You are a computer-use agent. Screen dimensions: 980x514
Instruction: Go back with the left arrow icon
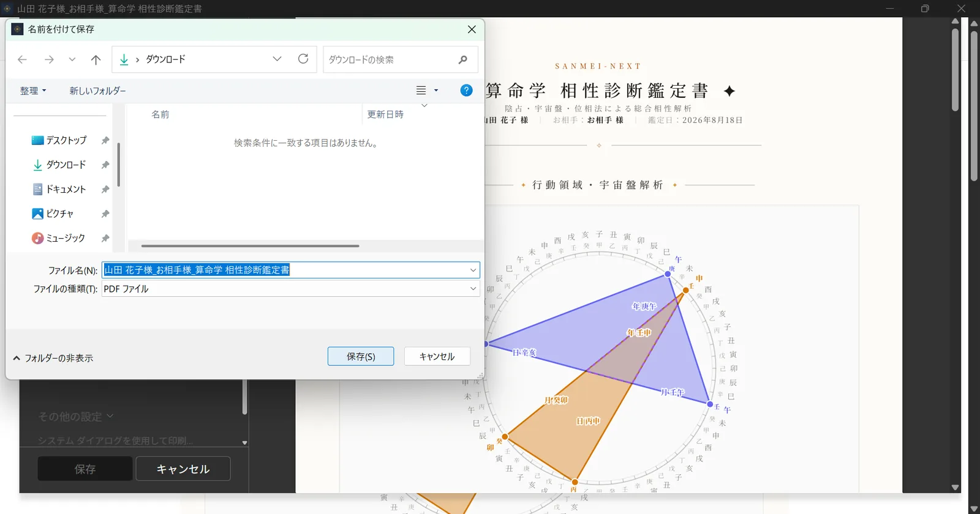point(23,59)
